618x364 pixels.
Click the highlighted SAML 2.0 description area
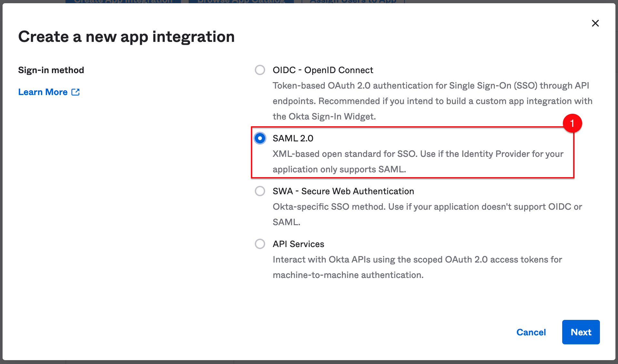coord(418,161)
